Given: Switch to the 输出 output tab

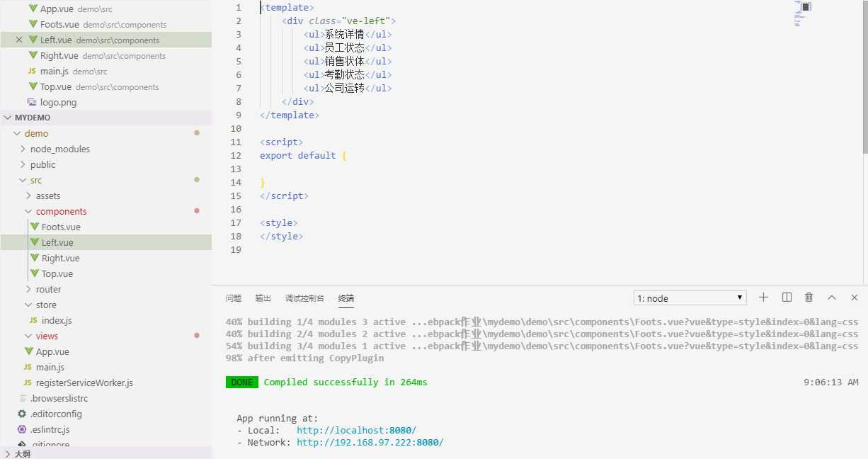Looking at the screenshot, I should tap(263, 298).
